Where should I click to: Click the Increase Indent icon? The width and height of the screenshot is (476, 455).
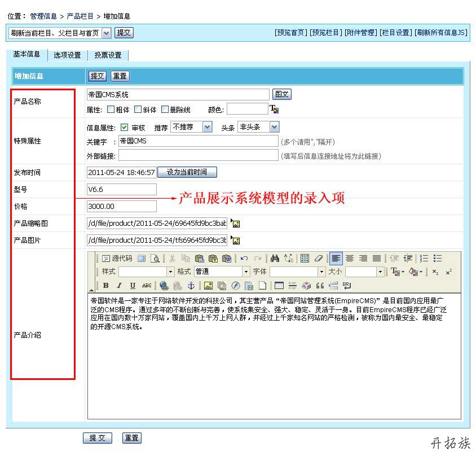[408, 259]
